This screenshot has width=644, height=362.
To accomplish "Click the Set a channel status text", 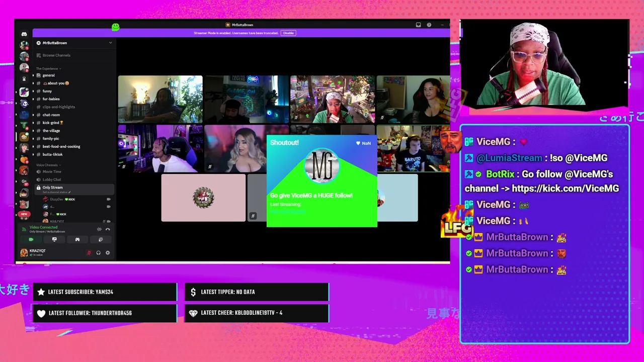I will point(54,192).
